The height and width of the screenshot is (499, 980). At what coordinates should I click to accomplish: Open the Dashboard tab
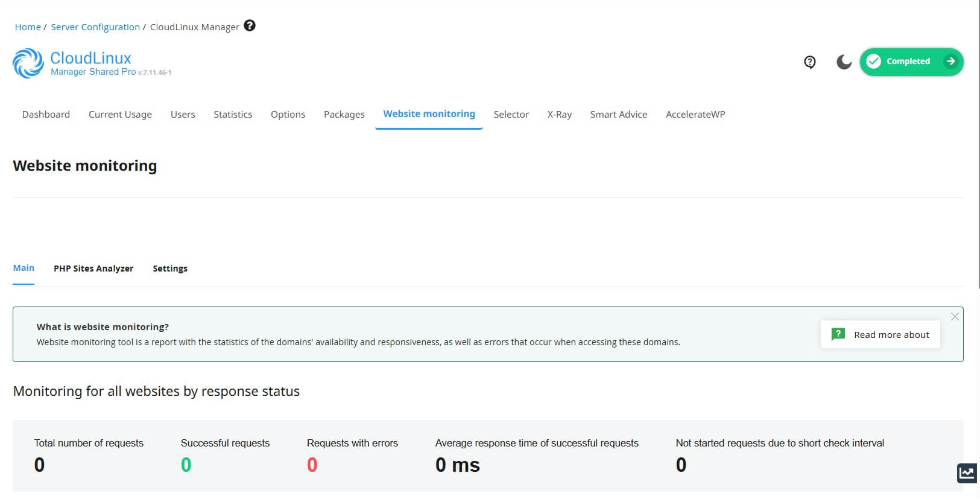(46, 114)
